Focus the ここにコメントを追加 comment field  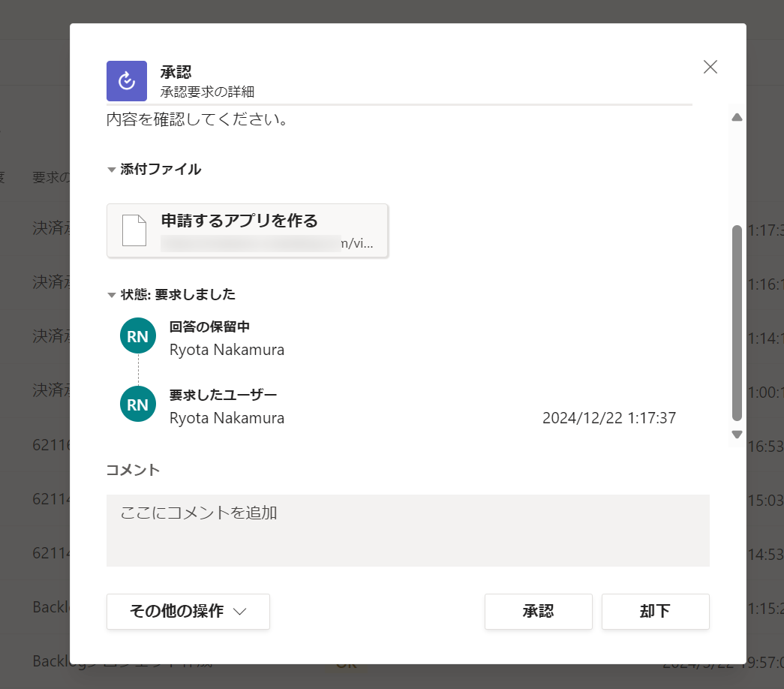(408, 531)
